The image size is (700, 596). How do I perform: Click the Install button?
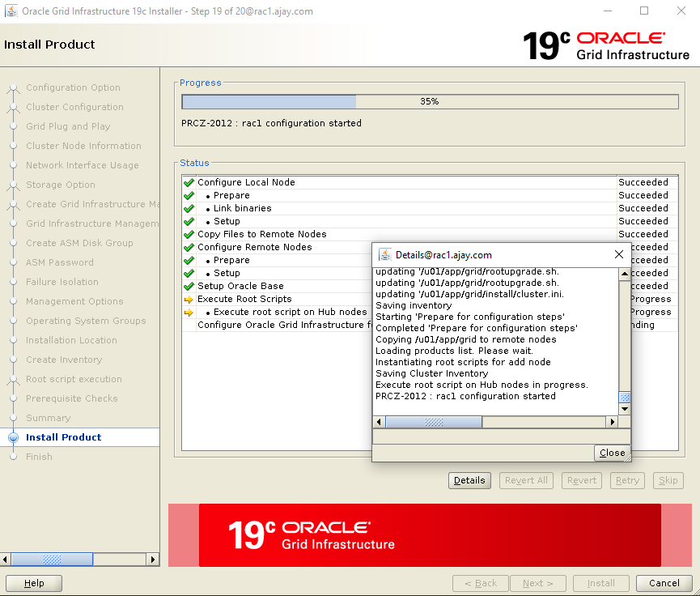click(601, 583)
